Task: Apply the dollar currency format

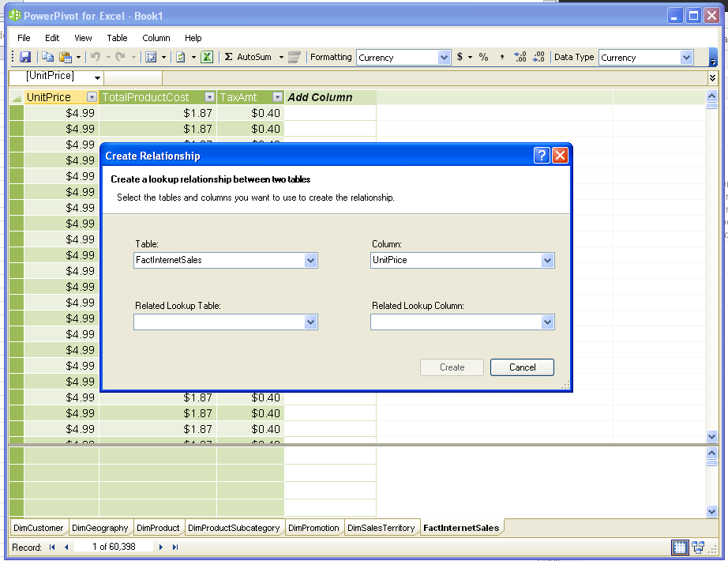Action: (x=460, y=57)
